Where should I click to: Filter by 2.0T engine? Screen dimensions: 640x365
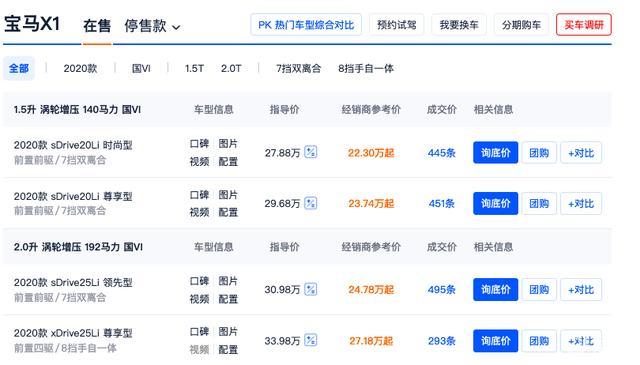pos(231,68)
